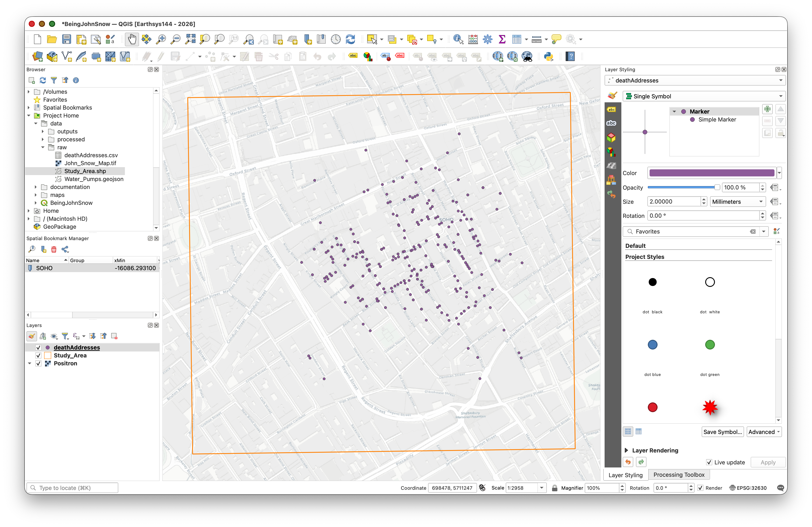812x527 pixels.
Task: Open the Millimeters unit dropdown
Action: click(737, 202)
